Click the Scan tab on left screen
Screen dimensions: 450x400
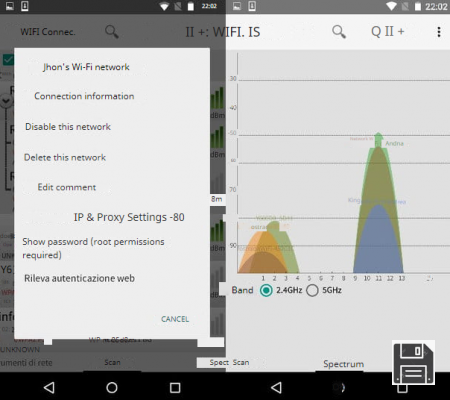pyautogui.click(x=112, y=362)
